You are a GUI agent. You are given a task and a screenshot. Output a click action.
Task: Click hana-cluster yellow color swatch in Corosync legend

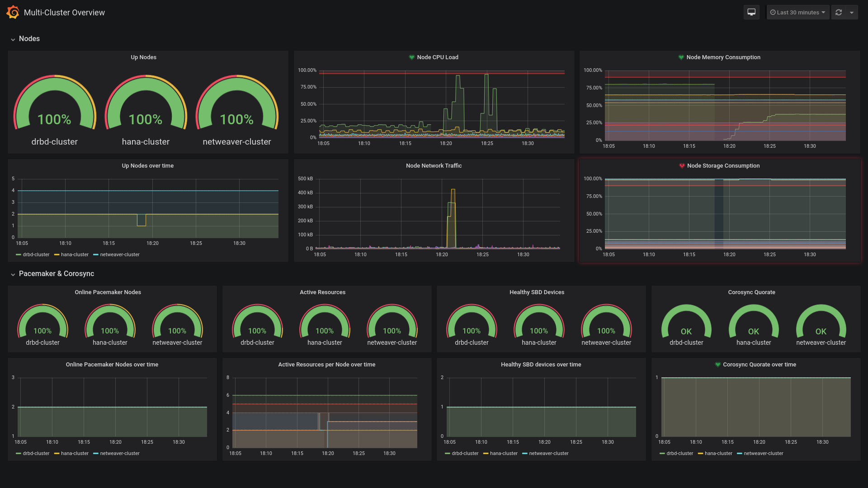[x=701, y=454]
